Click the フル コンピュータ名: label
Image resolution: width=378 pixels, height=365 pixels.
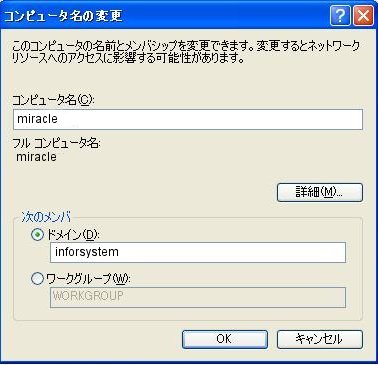[x=56, y=143]
